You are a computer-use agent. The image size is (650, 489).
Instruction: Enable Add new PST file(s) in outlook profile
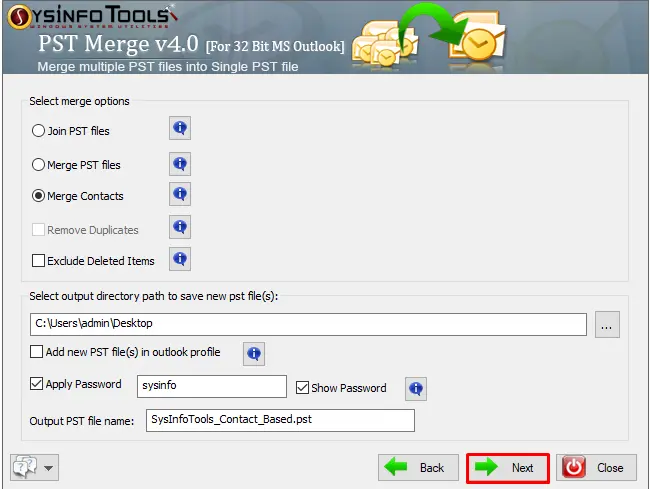(36, 352)
